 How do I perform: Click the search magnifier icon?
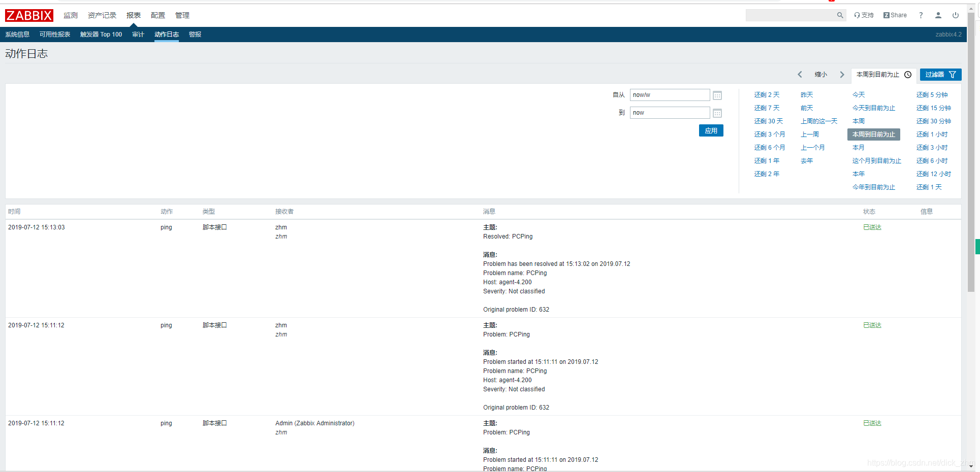[840, 15]
